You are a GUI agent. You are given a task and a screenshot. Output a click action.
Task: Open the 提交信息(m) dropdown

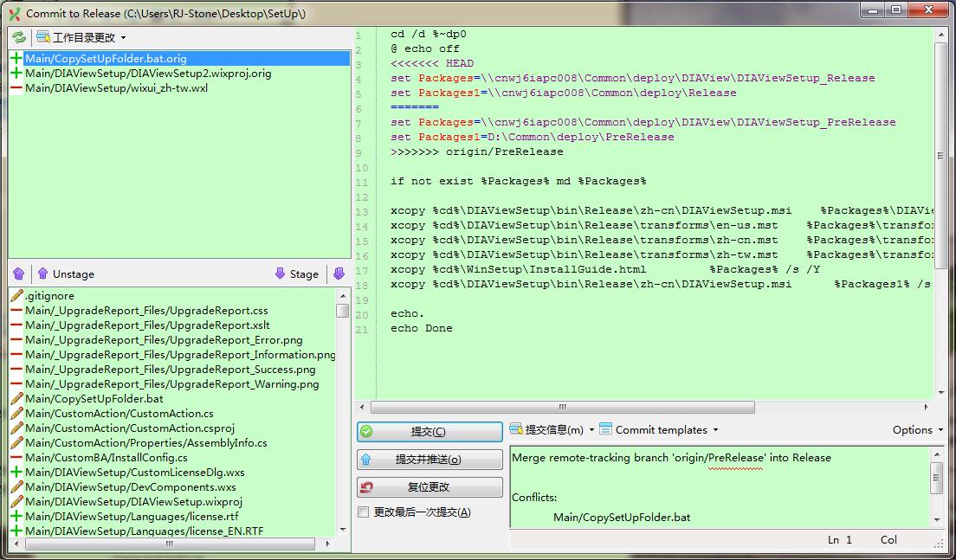(x=552, y=429)
